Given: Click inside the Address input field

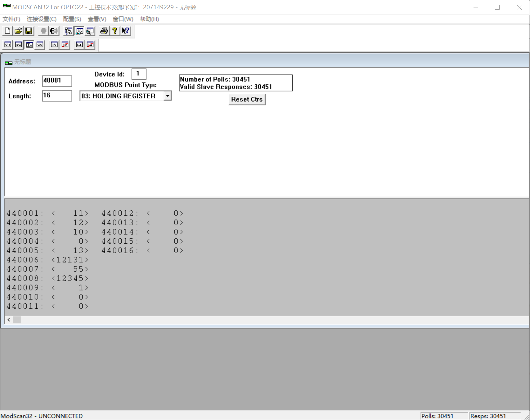Looking at the screenshot, I should (x=57, y=81).
